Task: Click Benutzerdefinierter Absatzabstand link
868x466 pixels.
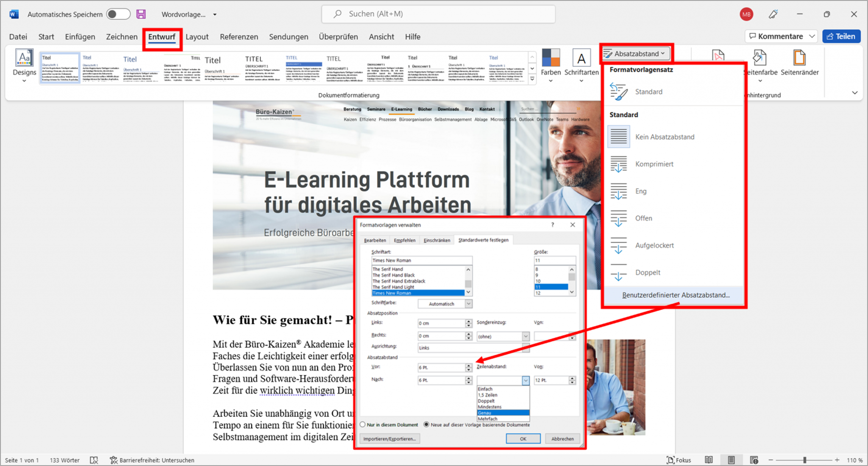Action: (x=676, y=295)
